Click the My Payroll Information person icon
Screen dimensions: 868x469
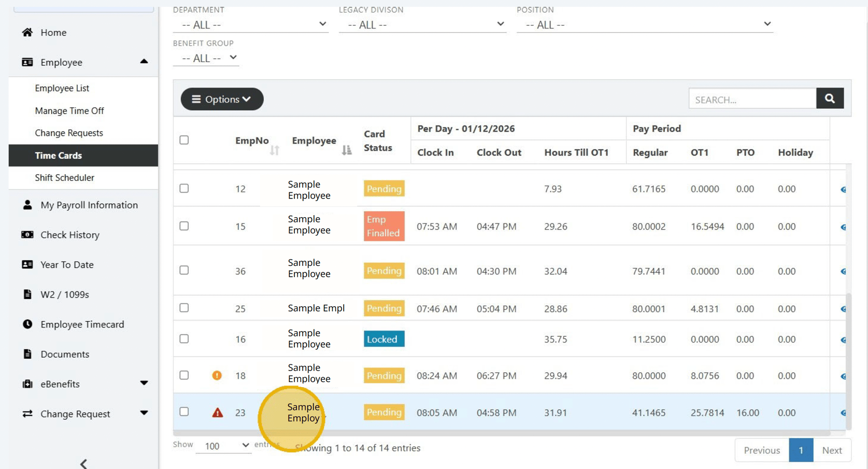pos(27,205)
